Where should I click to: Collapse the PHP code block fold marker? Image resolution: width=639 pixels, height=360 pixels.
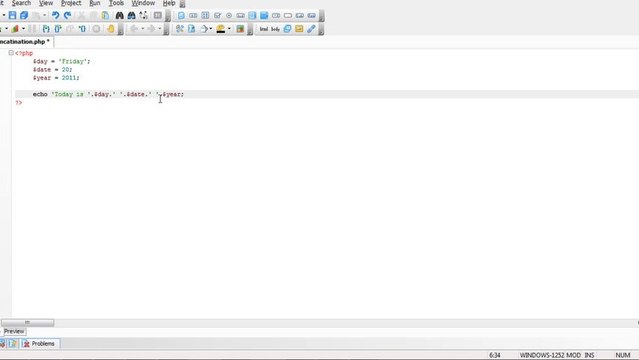11,53
